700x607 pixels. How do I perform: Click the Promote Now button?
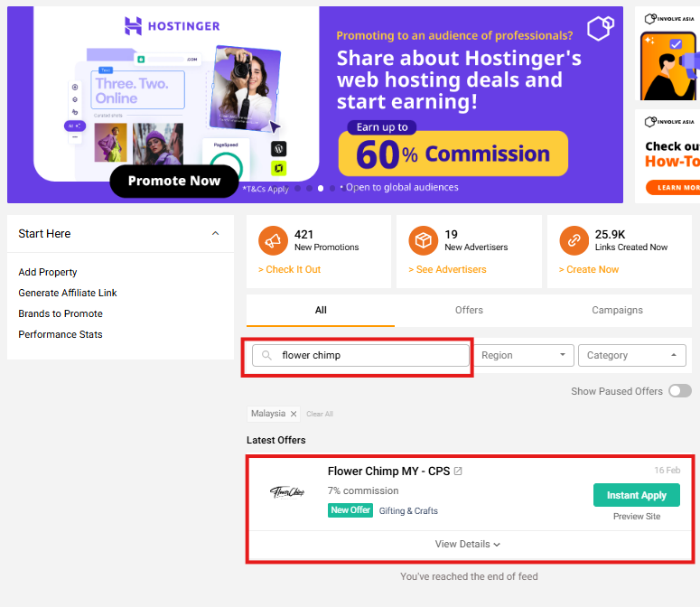point(174,181)
